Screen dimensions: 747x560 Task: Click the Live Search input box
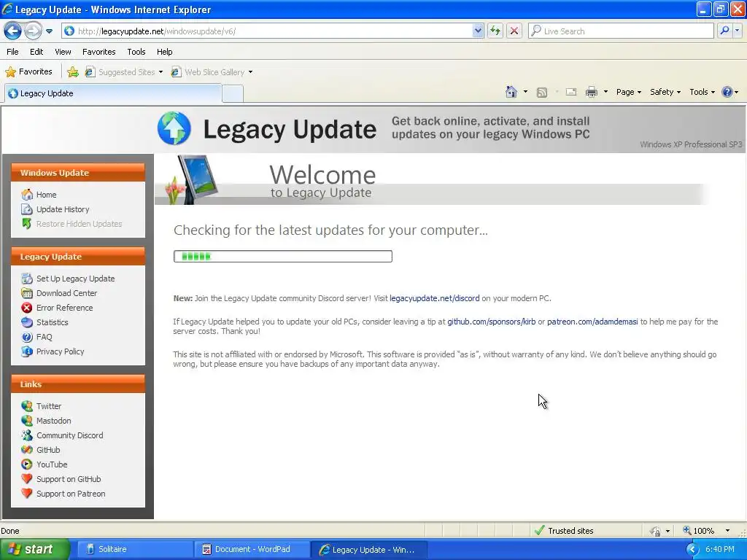pos(621,31)
